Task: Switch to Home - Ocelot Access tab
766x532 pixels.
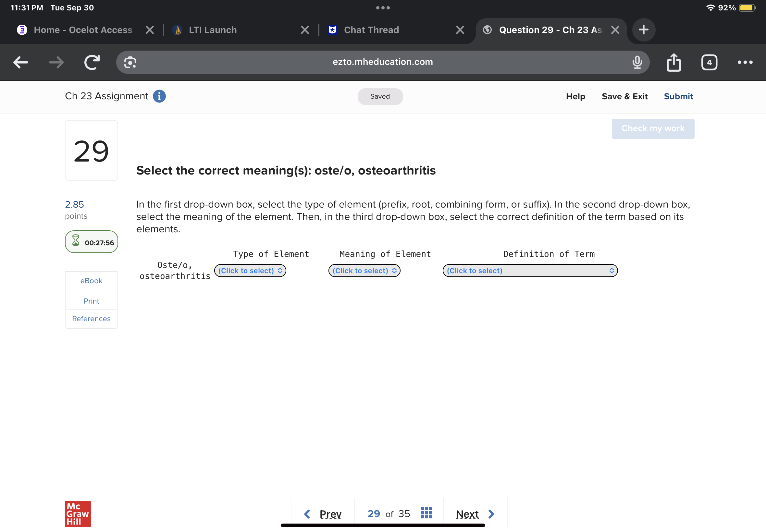Action: (x=83, y=30)
